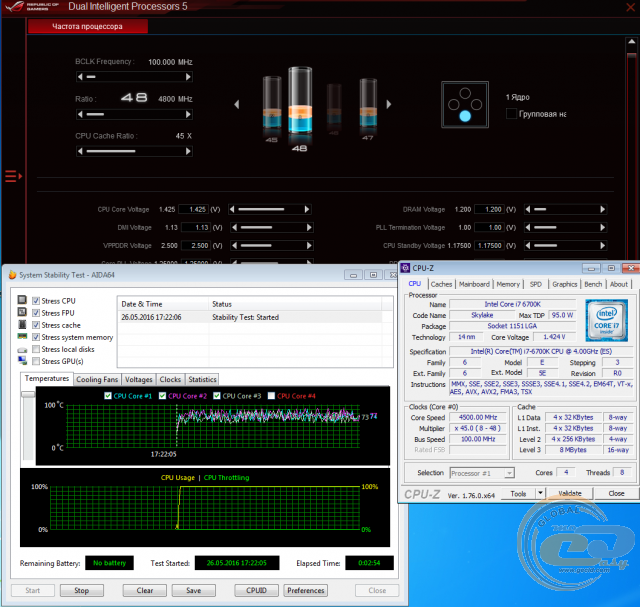Select the core cylinder labeled 45
This screenshot has height=607, width=640.
pos(272,107)
